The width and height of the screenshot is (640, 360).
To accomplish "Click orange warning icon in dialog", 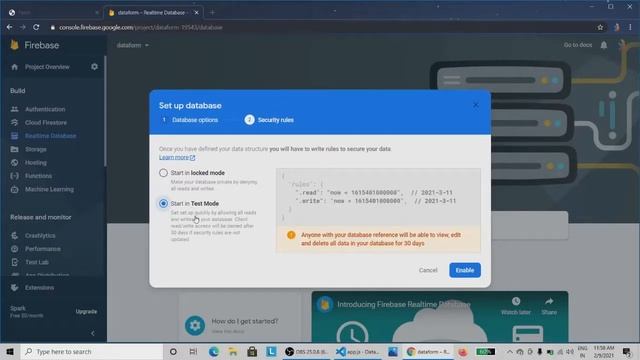I will (291, 235).
